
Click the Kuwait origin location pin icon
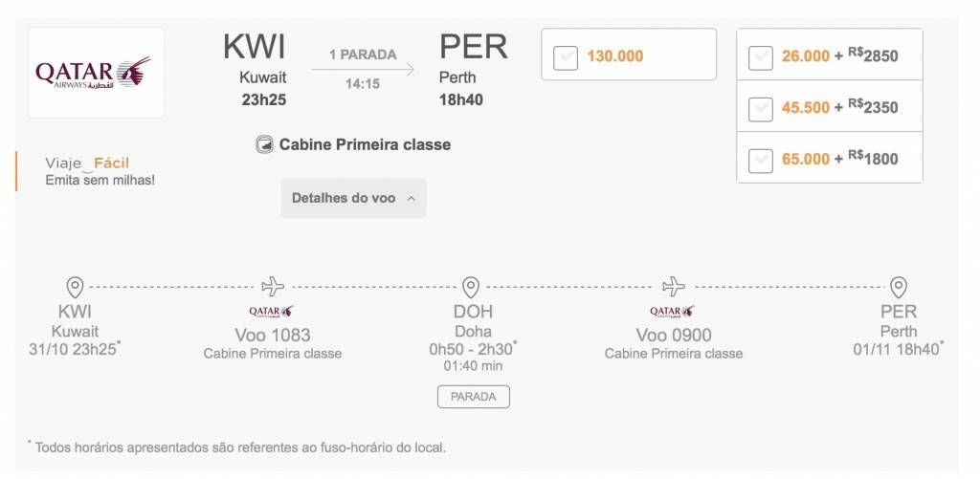[75, 287]
